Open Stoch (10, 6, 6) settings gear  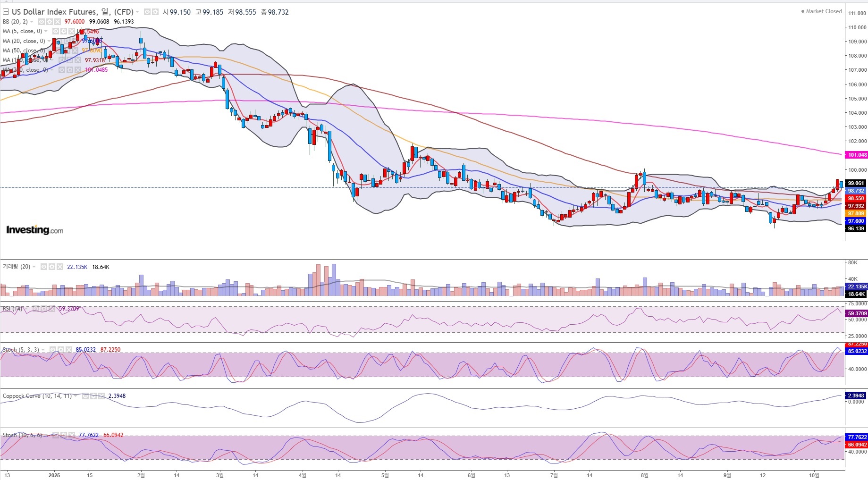(64, 435)
